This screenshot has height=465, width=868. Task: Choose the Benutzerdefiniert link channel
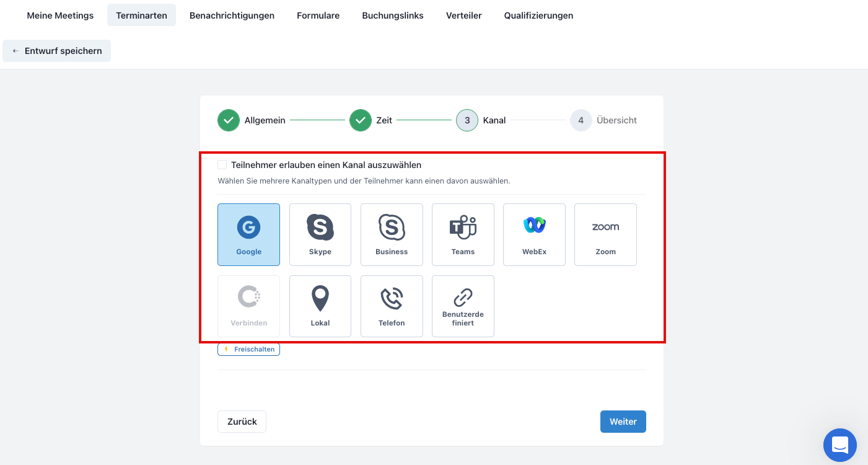(463, 306)
